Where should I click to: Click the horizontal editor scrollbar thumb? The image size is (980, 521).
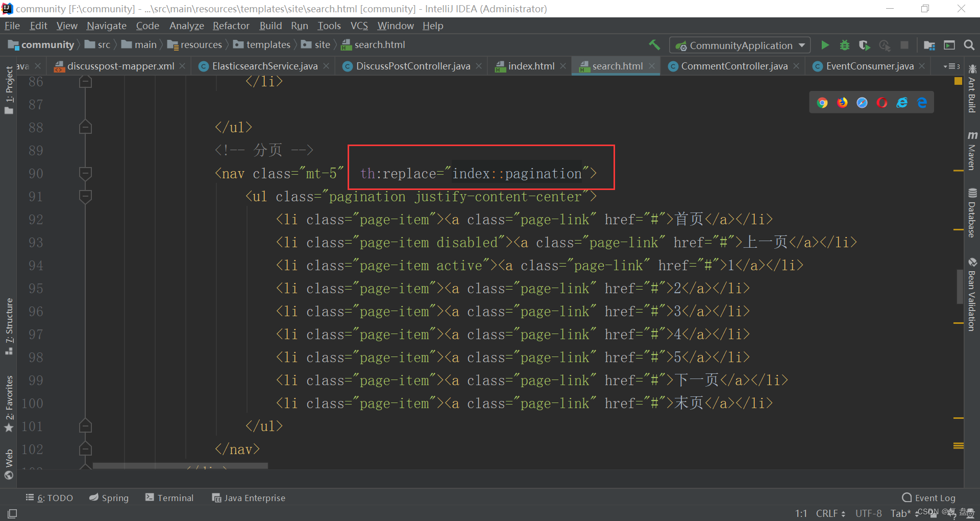pos(180,466)
